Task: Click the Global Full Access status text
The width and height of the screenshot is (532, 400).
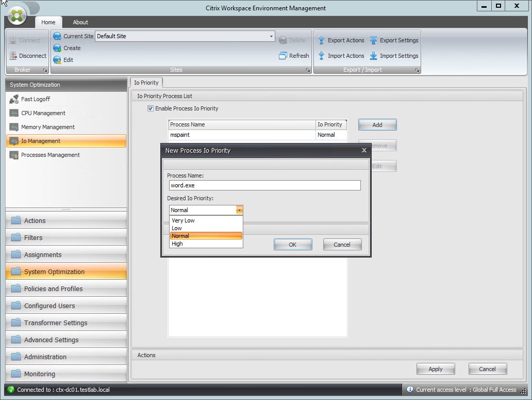Action: point(495,390)
